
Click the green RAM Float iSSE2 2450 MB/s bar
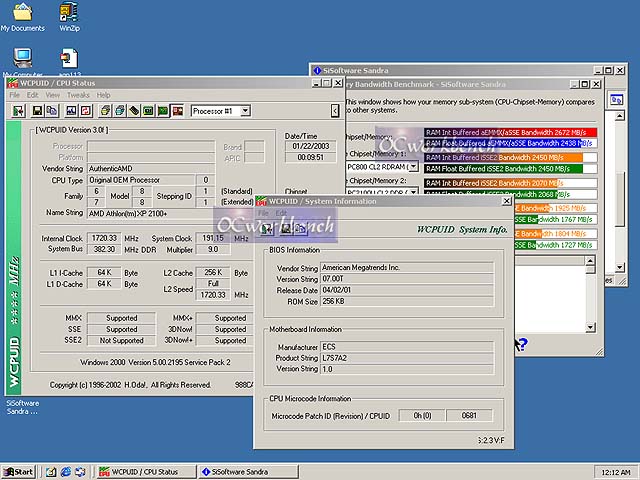[510, 169]
